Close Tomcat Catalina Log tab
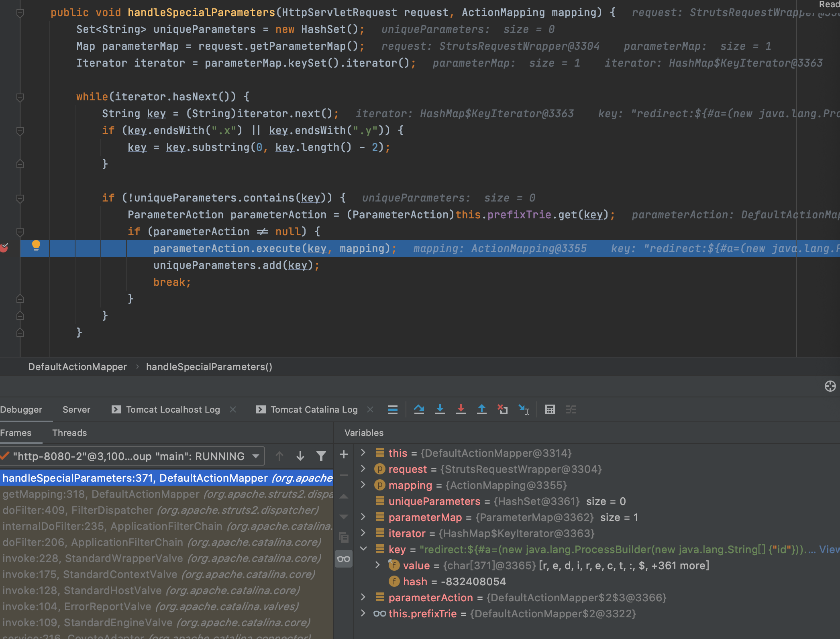This screenshot has height=639, width=840. (370, 409)
